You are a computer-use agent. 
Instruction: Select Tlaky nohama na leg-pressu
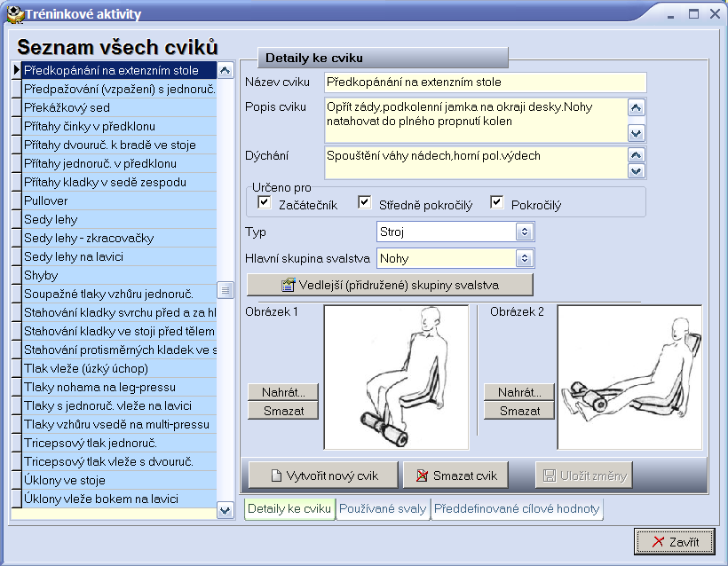click(x=119, y=387)
